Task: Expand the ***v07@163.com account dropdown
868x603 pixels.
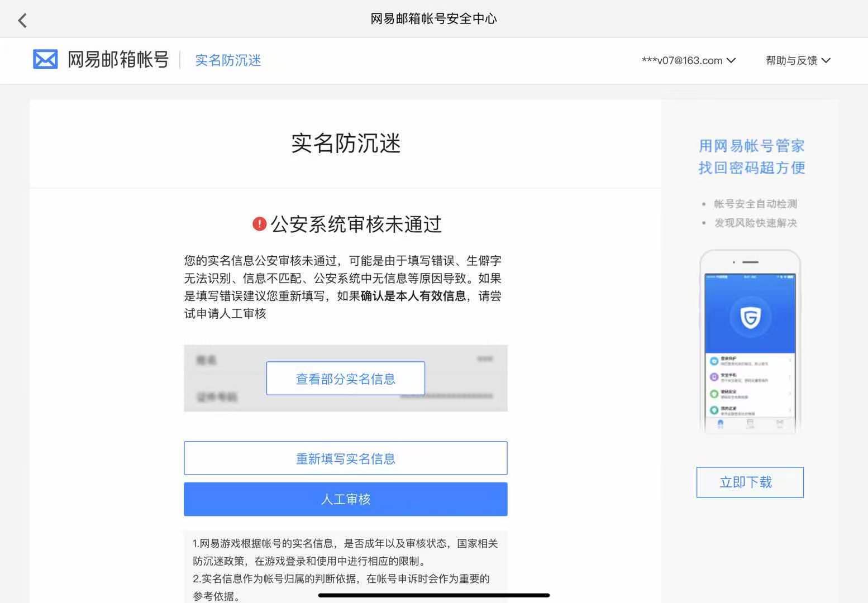Action: click(689, 60)
